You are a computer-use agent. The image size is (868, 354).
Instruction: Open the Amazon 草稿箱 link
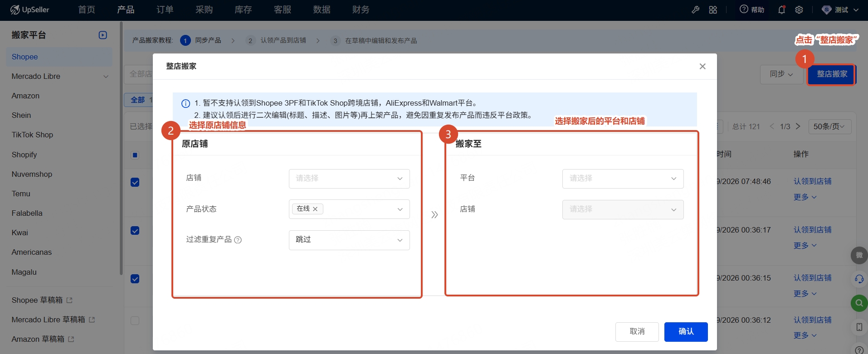(43, 339)
